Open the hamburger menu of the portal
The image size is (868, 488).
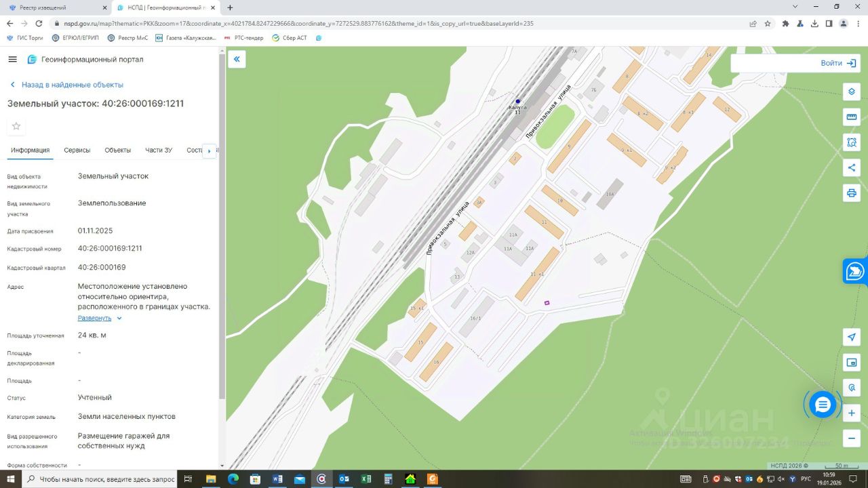[x=12, y=60]
